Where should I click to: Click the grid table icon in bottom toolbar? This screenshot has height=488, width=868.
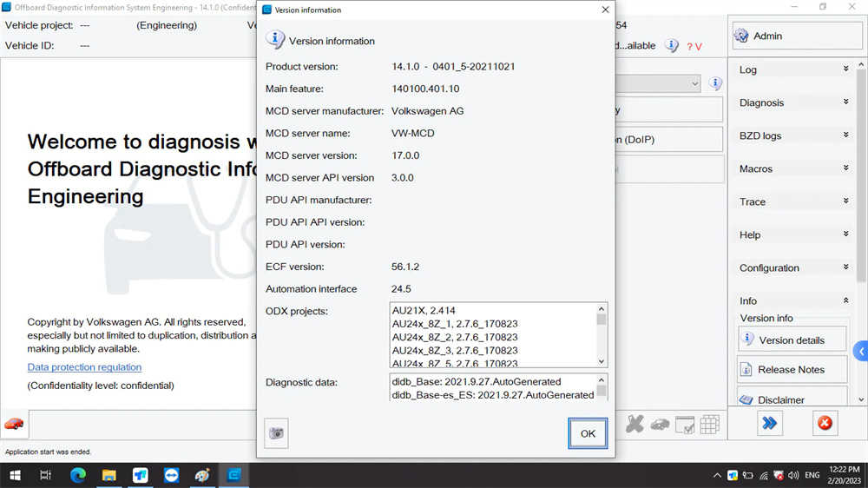click(x=709, y=425)
